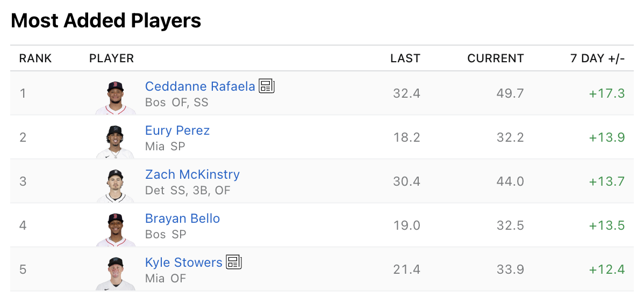Click Zach McKinstry's headshot photo
Screen dimensions: 644x292
115,185
